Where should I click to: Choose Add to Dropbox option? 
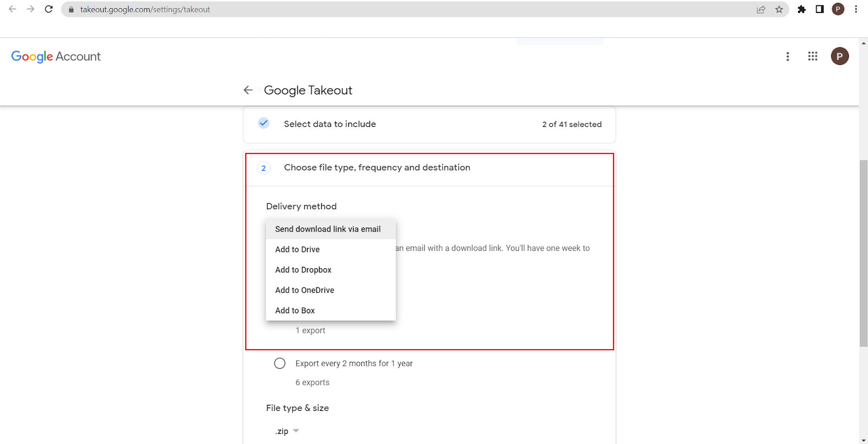(x=331, y=270)
